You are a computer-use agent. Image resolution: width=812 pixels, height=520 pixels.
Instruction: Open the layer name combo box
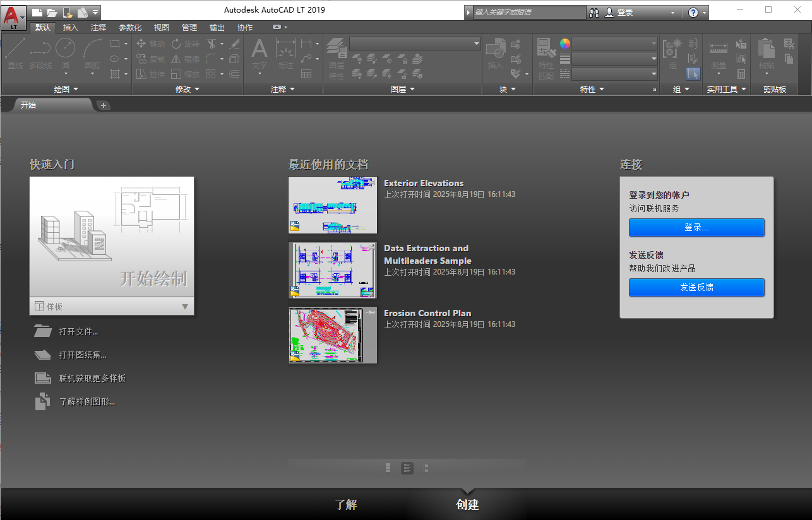[415, 43]
